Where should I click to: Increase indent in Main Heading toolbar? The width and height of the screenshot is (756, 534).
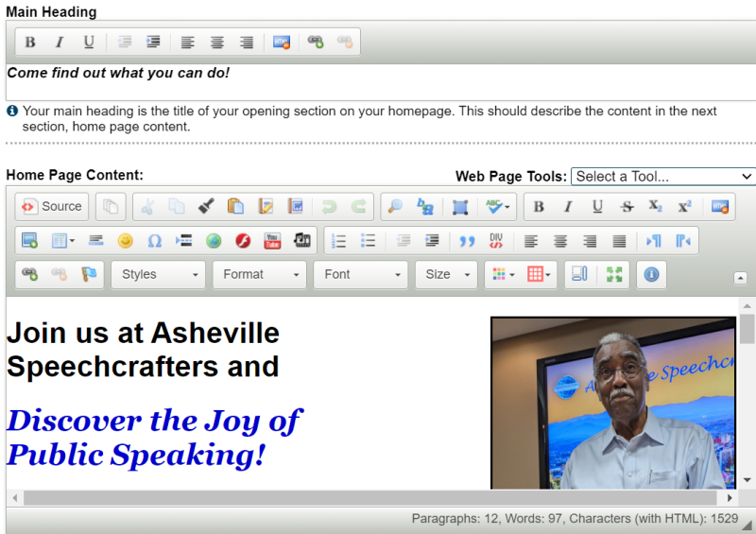[153, 43]
